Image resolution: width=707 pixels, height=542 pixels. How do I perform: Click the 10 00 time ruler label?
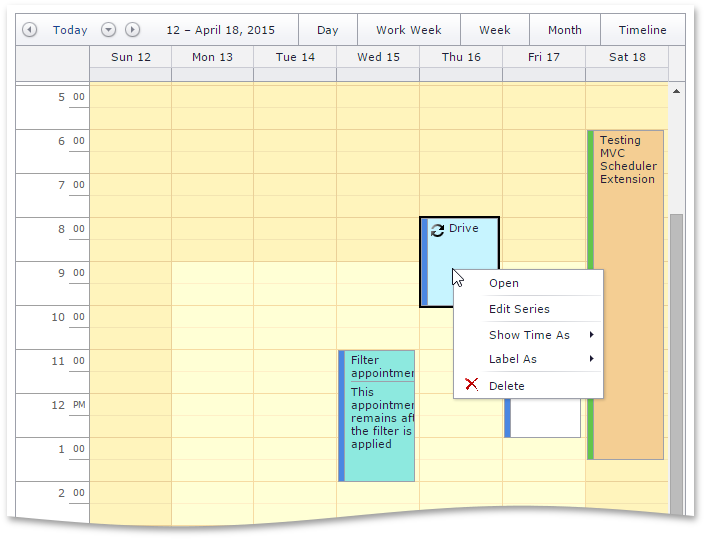[x=69, y=317]
